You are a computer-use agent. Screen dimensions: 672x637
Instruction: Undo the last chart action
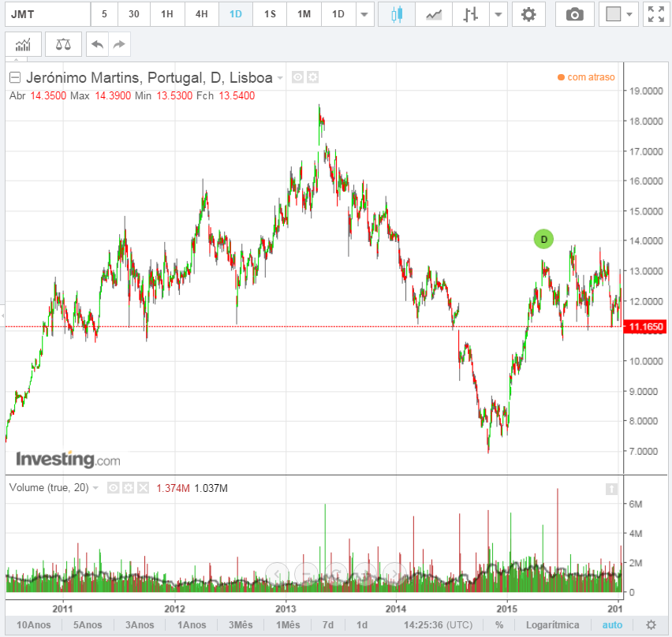(97, 44)
